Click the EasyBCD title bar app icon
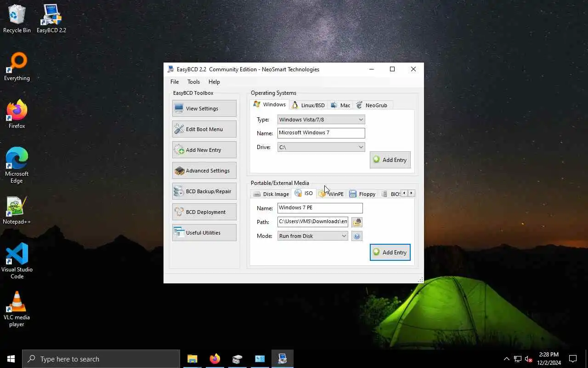 click(x=171, y=69)
